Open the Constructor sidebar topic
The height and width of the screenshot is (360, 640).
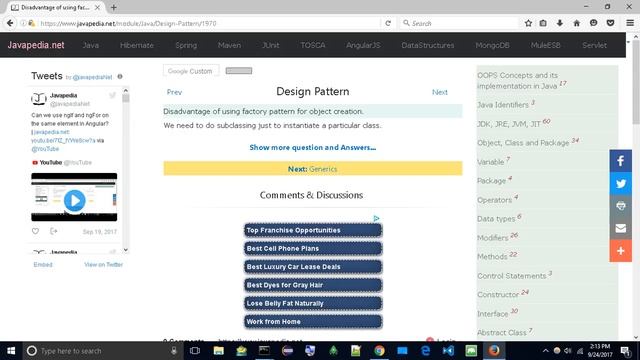pyautogui.click(x=498, y=294)
